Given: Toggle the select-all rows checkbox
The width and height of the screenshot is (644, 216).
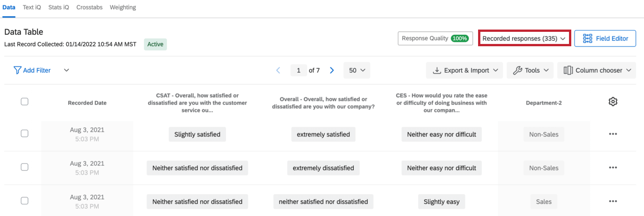Looking at the screenshot, I should [x=25, y=102].
